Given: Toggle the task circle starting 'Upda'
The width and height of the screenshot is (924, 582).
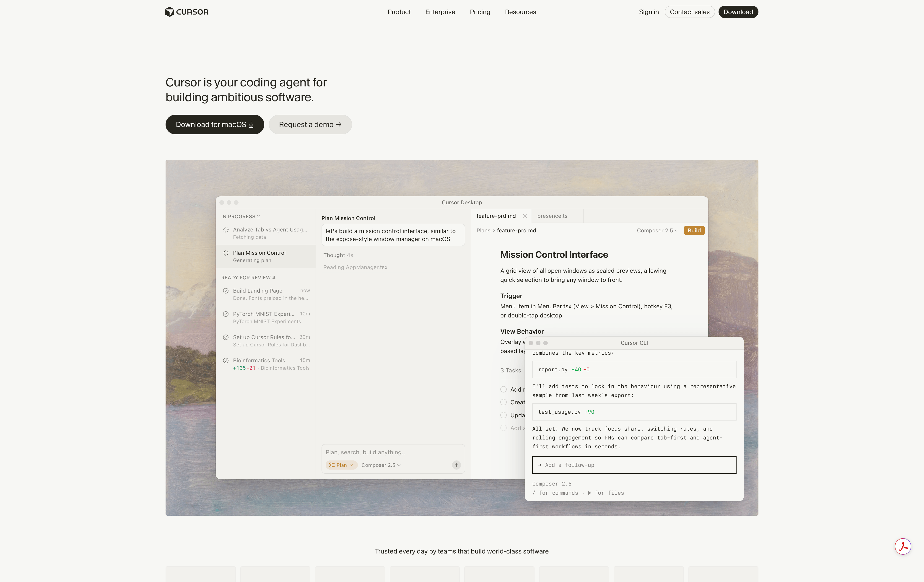Looking at the screenshot, I should point(504,415).
